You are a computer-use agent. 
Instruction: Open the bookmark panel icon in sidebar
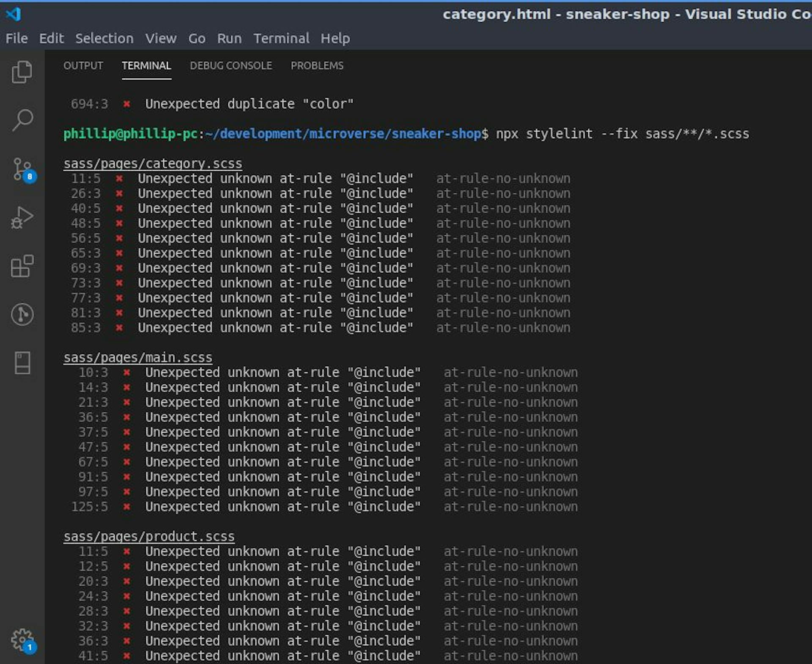pos(22,363)
